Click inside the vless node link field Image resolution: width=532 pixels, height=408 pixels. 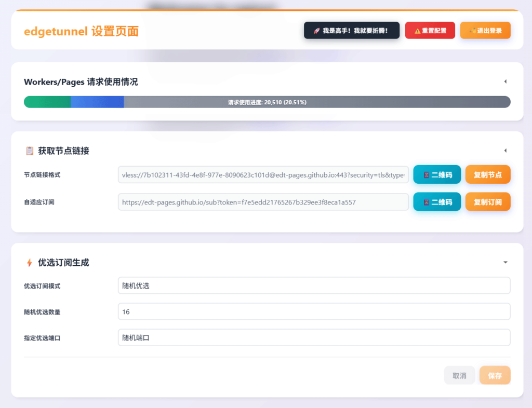coord(262,174)
